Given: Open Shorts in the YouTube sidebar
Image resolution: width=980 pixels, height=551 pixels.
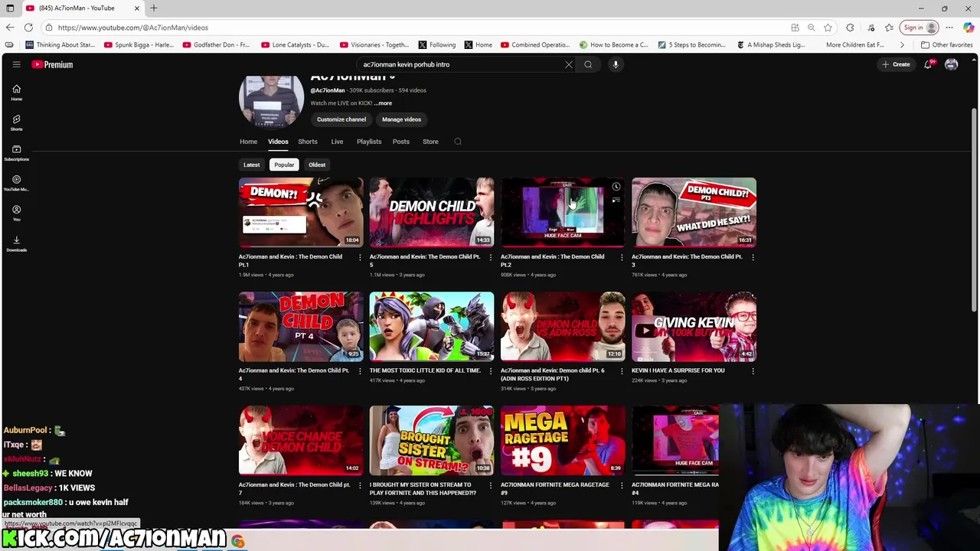Looking at the screenshot, I should point(16,122).
